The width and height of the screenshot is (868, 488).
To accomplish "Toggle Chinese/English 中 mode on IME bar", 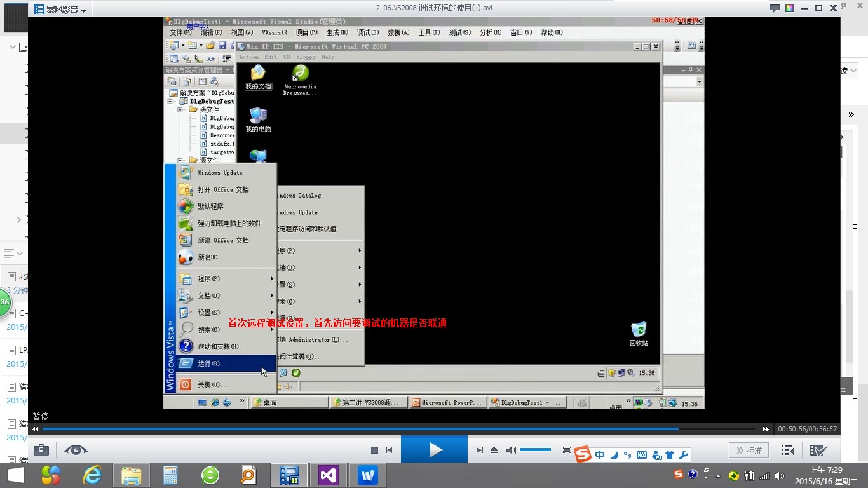I will pyautogui.click(x=600, y=455).
